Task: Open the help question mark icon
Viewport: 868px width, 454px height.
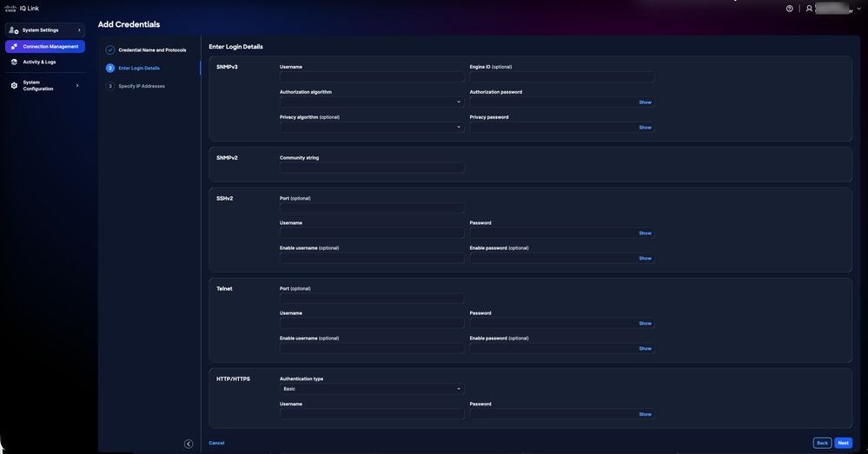Action: click(x=790, y=9)
